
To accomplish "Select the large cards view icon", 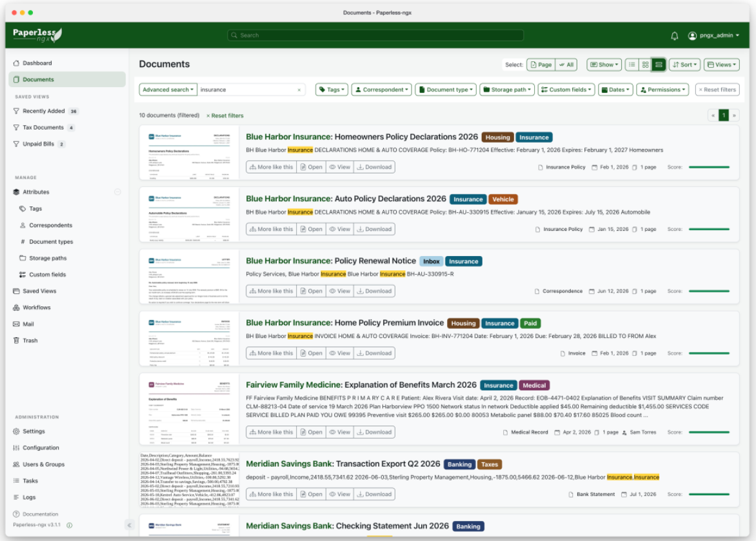I will 659,64.
